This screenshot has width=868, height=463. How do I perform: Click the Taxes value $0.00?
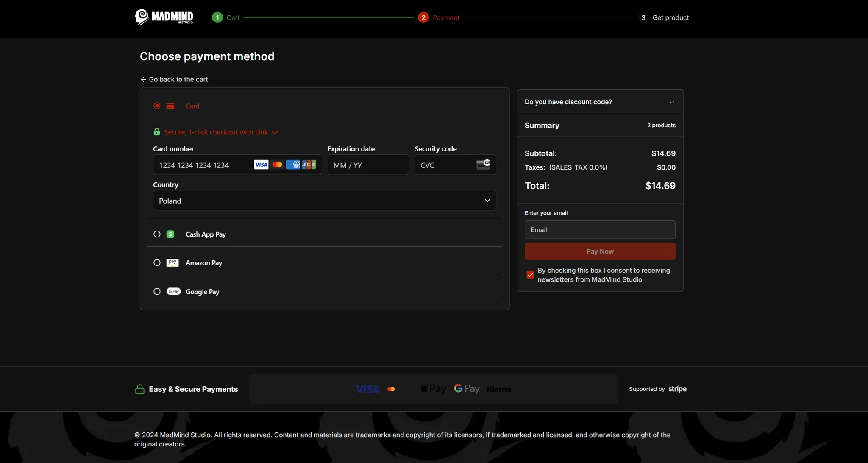click(x=666, y=167)
